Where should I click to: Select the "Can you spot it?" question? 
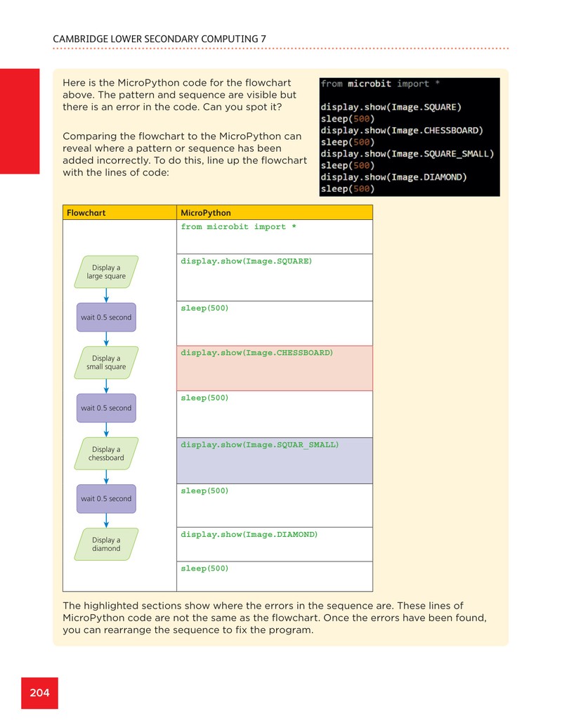[244, 107]
